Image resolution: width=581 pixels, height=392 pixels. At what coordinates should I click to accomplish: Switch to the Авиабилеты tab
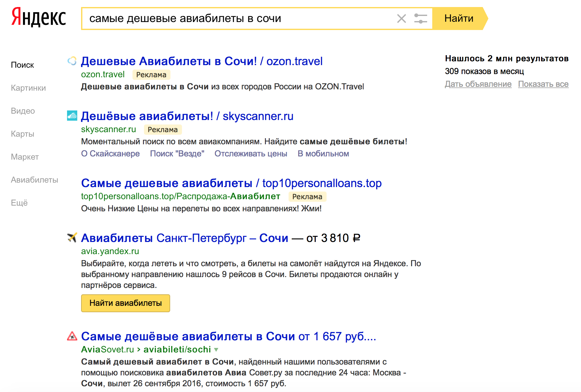tap(34, 180)
